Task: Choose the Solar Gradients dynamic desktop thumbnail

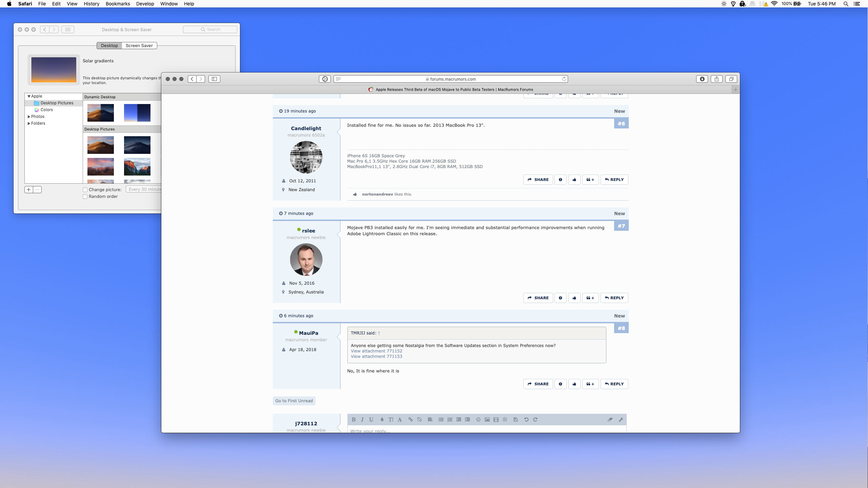Action: 137,113
